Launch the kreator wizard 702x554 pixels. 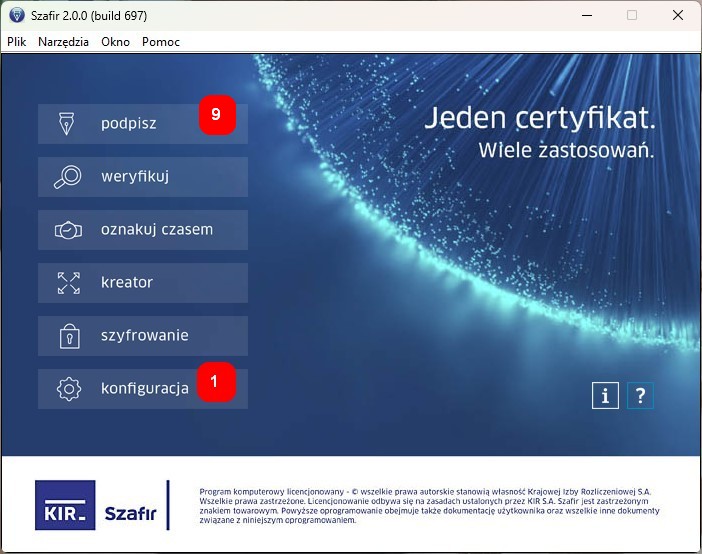143,283
